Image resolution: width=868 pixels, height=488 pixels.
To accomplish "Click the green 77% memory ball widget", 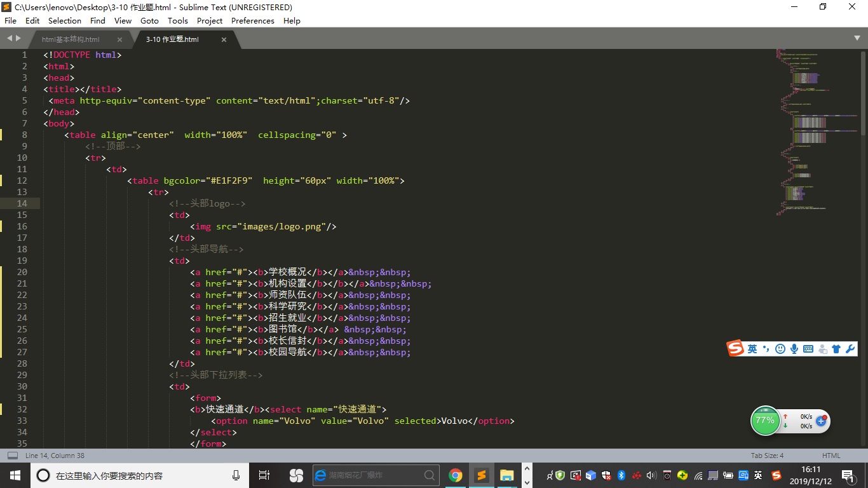I will click(765, 421).
